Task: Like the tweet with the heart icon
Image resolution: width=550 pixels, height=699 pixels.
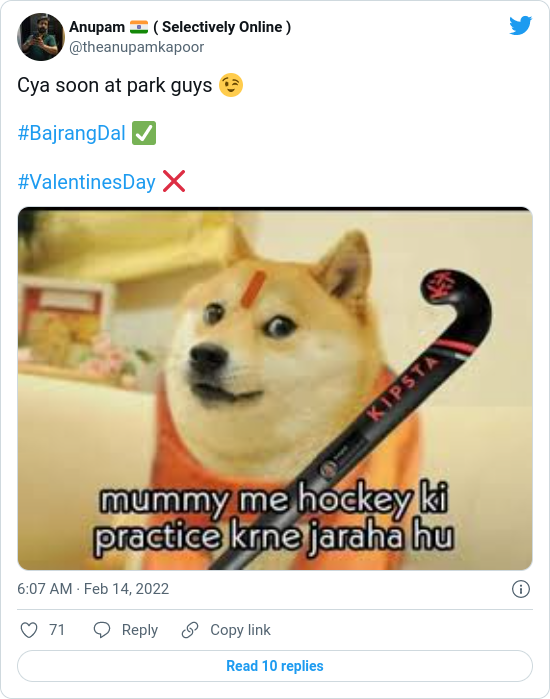Action: [29, 630]
